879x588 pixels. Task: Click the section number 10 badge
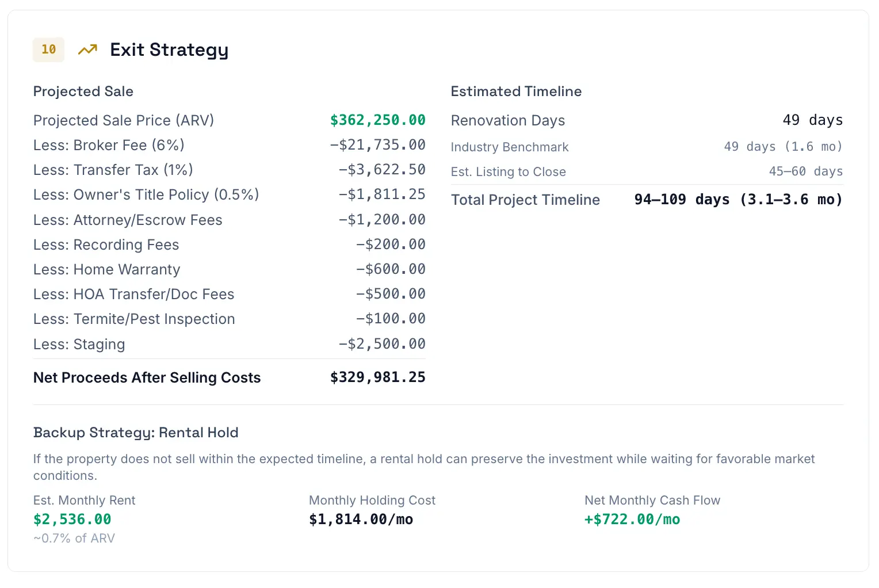[x=49, y=50]
